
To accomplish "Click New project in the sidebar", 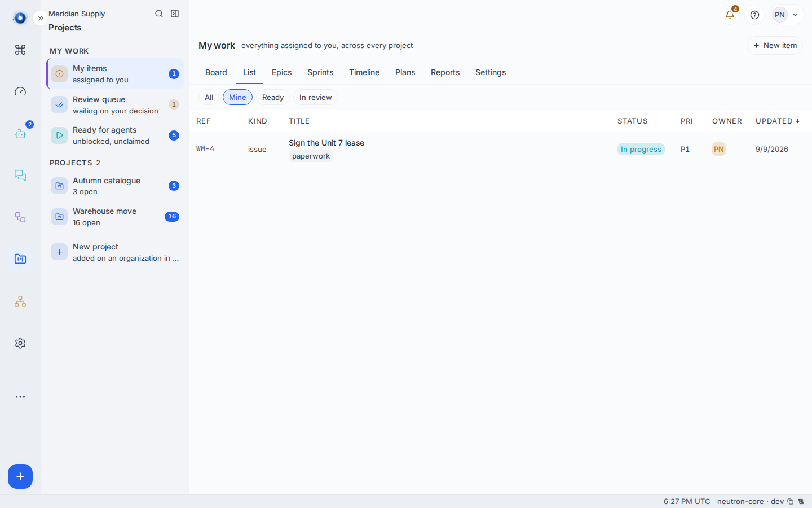I will pos(115,252).
